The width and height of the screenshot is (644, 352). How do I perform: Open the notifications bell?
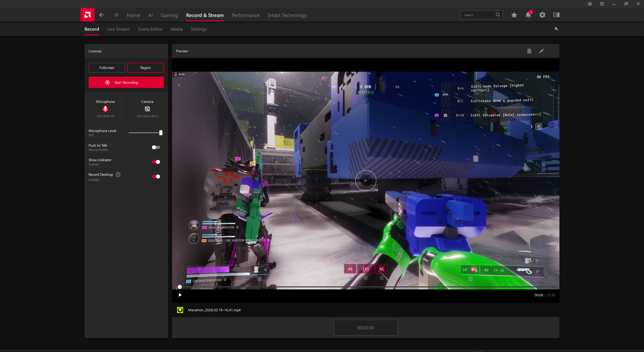point(528,15)
